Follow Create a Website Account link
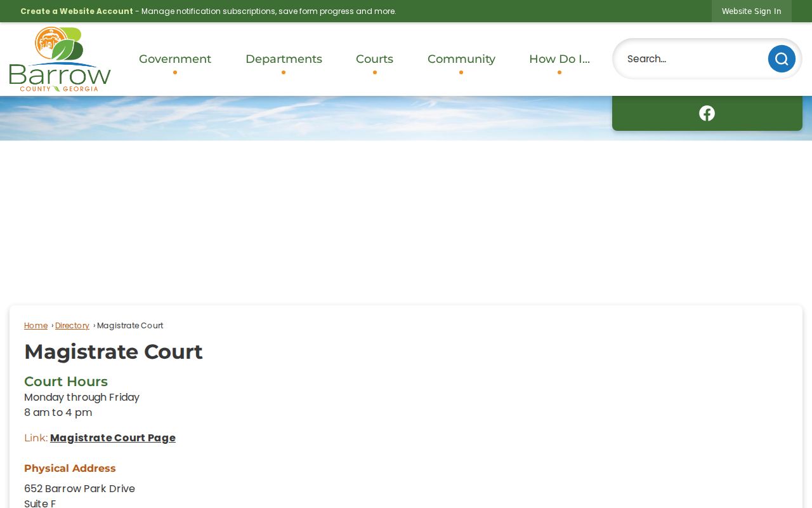The height and width of the screenshot is (508, 812). click(77, 11)
